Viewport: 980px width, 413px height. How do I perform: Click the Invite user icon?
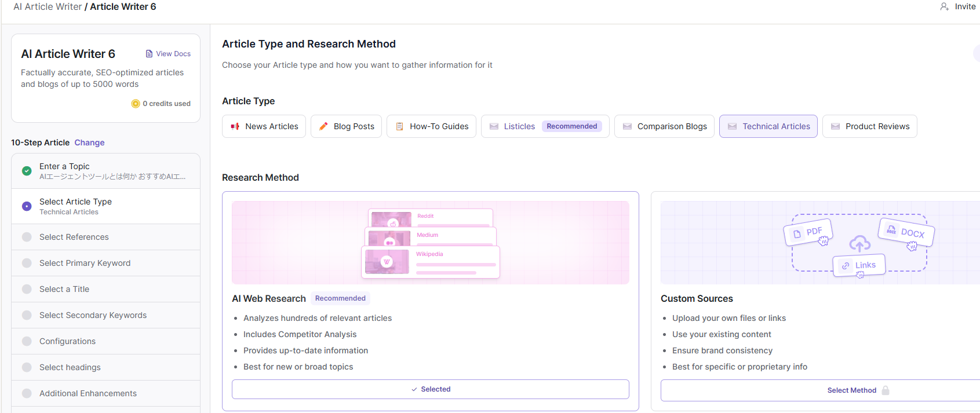click(945, 6)
